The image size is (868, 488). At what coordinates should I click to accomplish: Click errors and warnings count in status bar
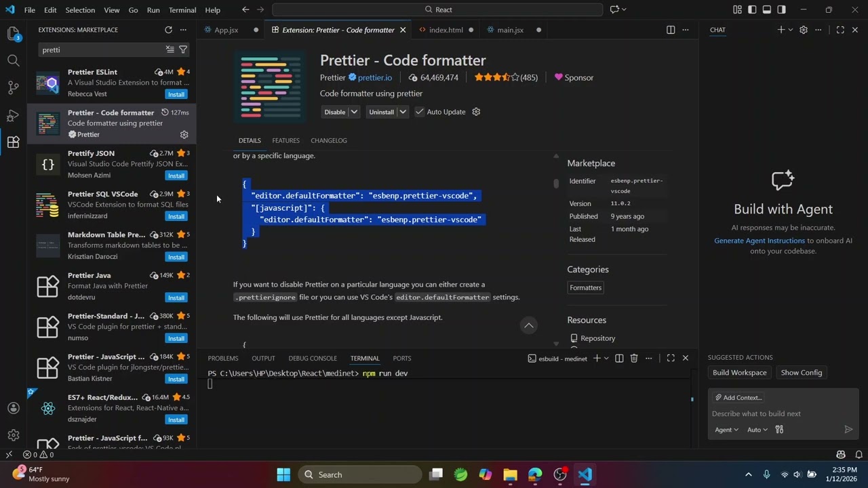click(38, 455)
